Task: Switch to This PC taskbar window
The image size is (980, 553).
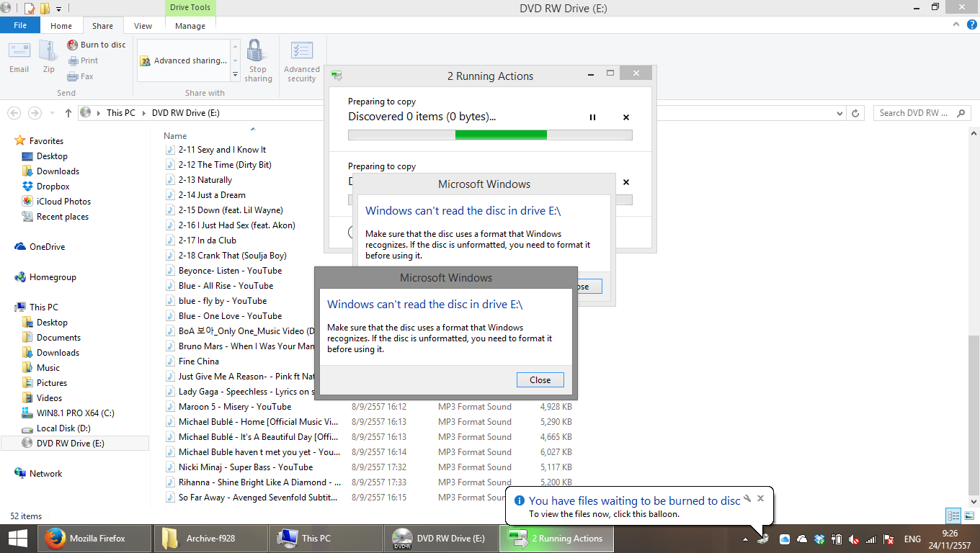Action: (x=325, y=538)
